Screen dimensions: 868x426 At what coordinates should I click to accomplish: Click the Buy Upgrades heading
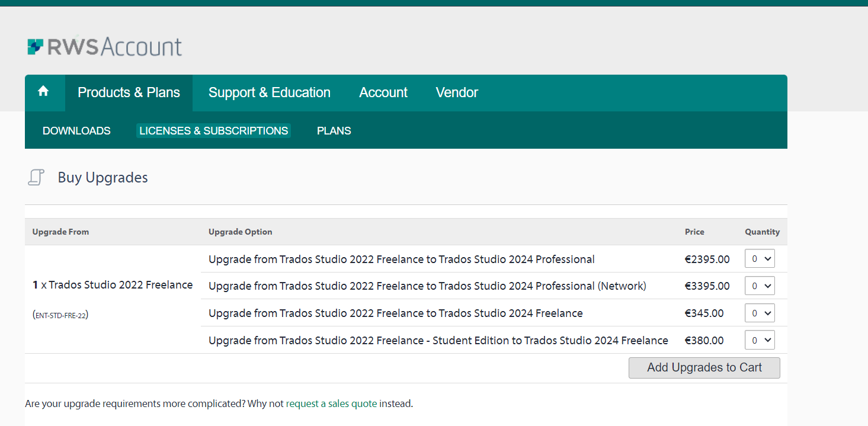point(103,177)
